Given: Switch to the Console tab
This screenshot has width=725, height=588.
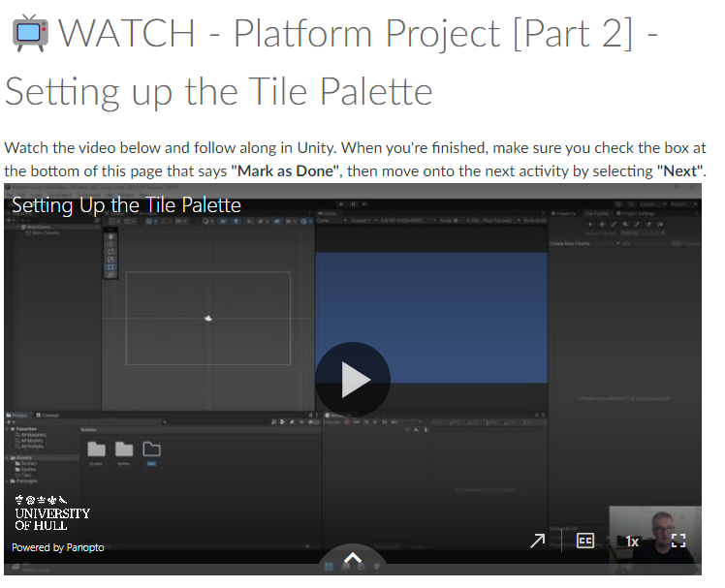Looking at the screenshot, I should (x=49, y=415).
